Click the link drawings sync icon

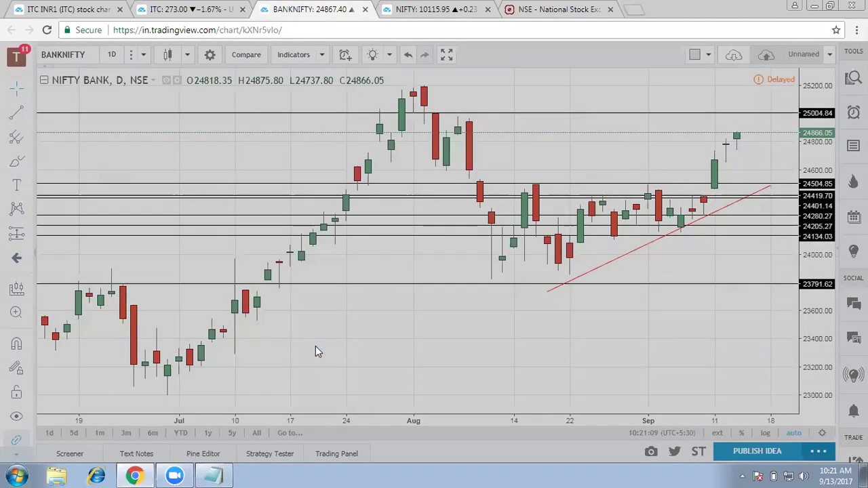tap(17, 441)
